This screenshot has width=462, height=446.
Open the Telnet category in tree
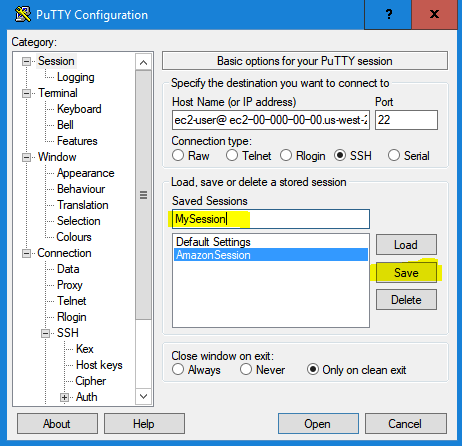click(72, 301)
